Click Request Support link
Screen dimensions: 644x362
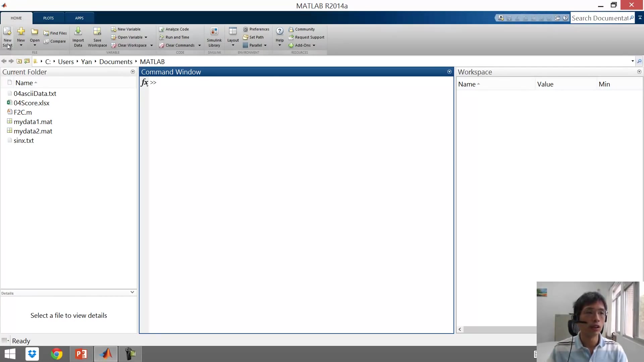[309, 37]
